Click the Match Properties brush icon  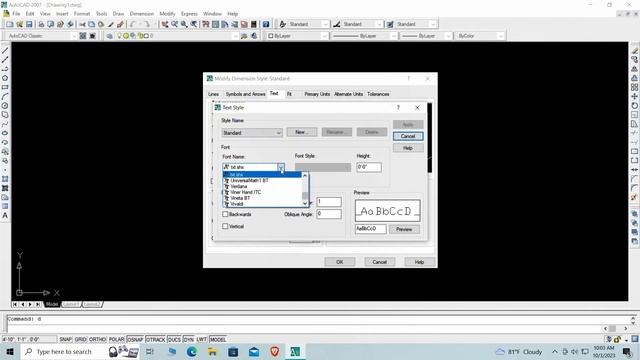111,24
